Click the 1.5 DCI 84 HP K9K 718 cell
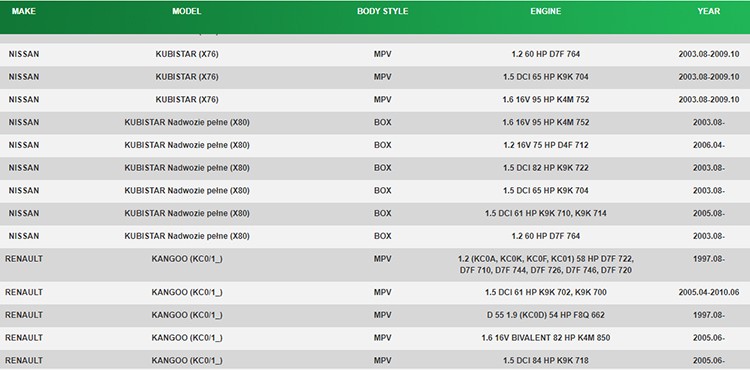750x370 pixels. point(545,360)
